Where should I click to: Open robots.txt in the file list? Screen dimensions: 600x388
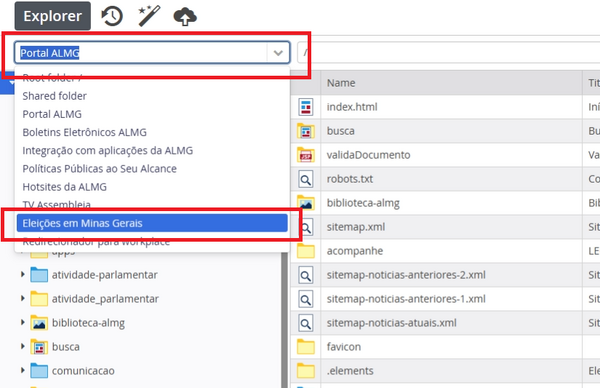(350, 179)
